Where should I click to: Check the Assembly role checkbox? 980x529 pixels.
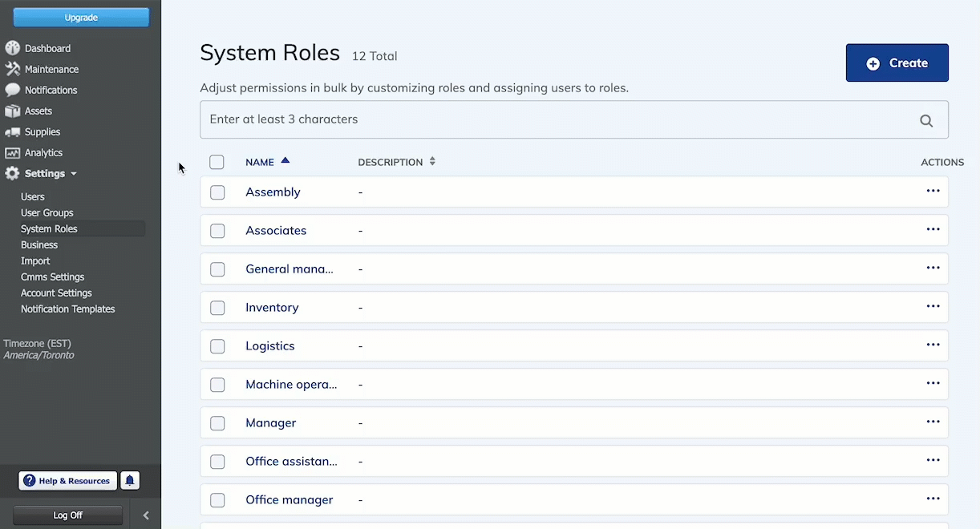tap(217, 192)
